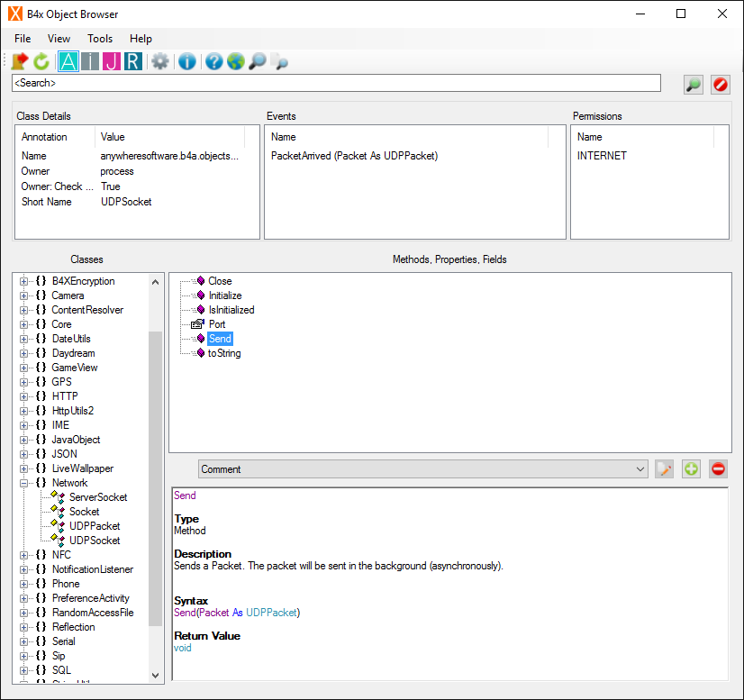This screenshot has height=700, width=744.
Task: Click inside the Search input field
Action: pyautogui.click(x=336, y=83)
